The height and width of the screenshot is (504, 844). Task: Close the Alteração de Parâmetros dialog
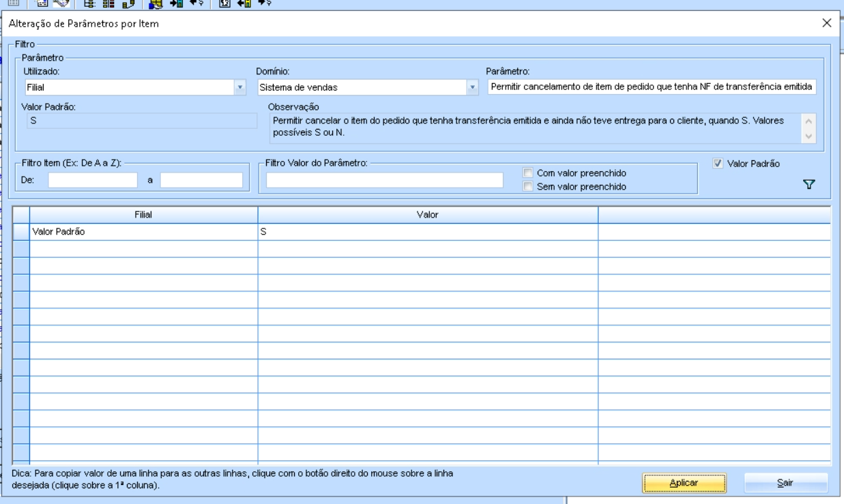pos(827,23)
